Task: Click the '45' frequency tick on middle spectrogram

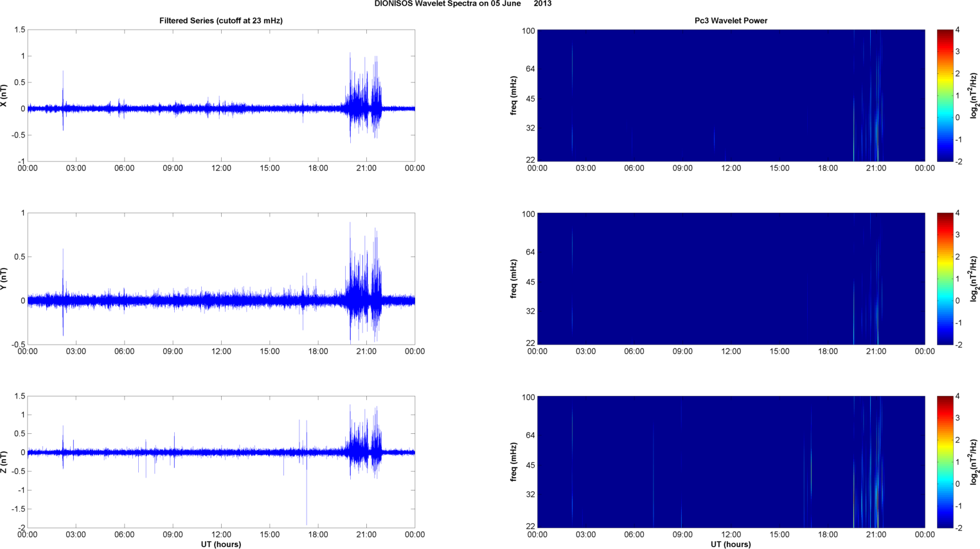Action: tap(530, 282)
